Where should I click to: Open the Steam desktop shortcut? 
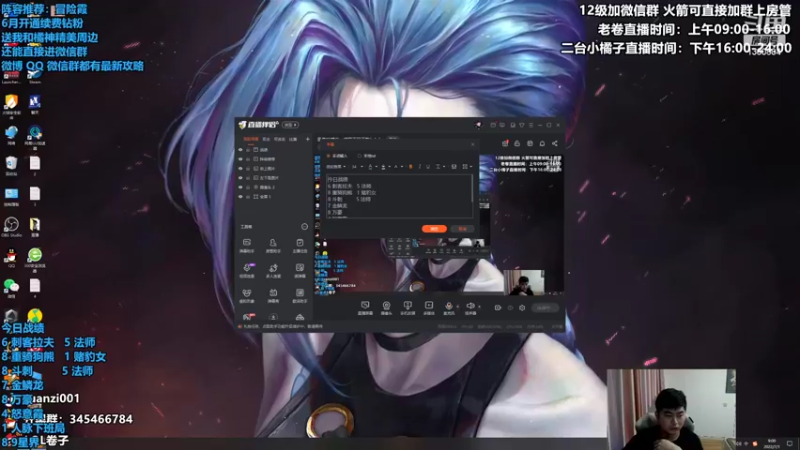(x=35, y=77)
